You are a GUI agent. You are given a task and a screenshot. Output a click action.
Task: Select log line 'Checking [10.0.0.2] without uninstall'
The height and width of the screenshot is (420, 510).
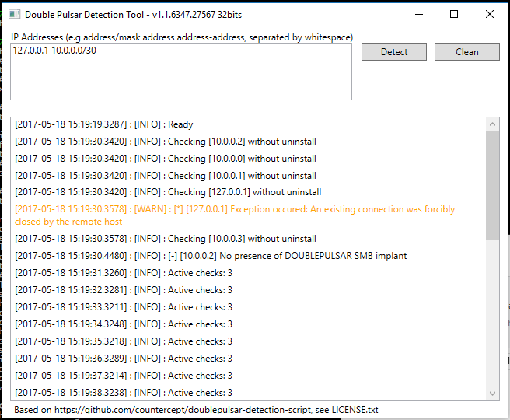tap(166, 142)
